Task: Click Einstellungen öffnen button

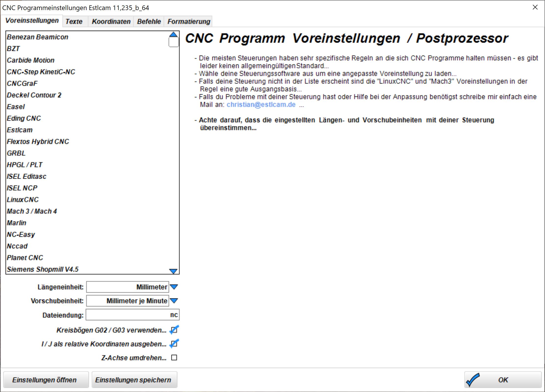Action: point(44,380)
